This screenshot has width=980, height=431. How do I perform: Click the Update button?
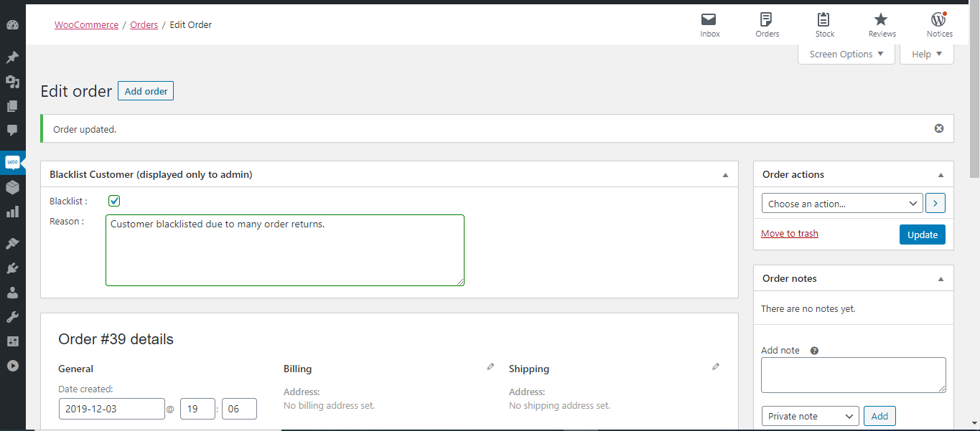923,235
